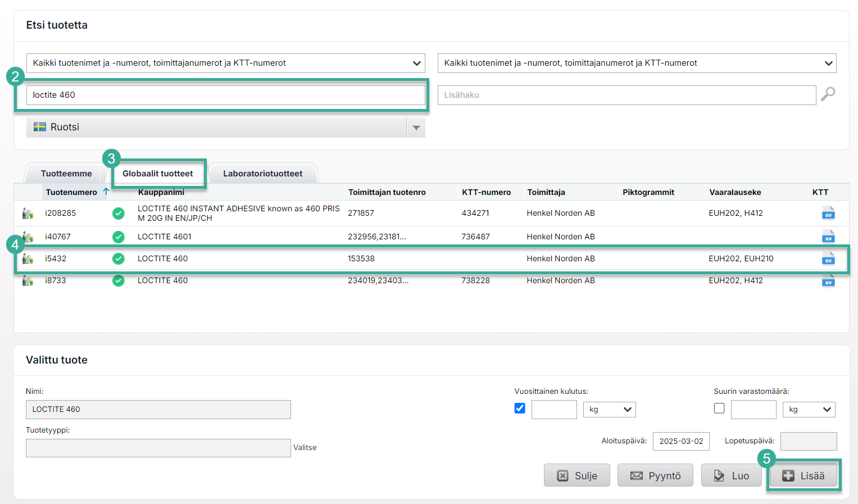Click the Lisää button
Viewport: 858px width, 504px height.
[803, 475]
